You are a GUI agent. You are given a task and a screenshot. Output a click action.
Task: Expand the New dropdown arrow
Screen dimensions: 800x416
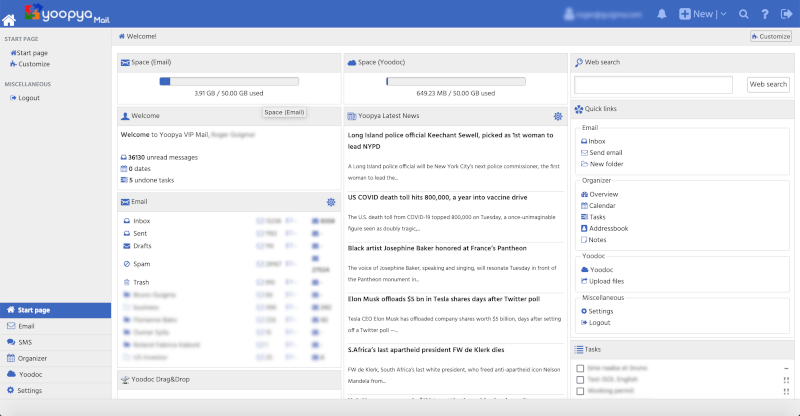(725, 14)
